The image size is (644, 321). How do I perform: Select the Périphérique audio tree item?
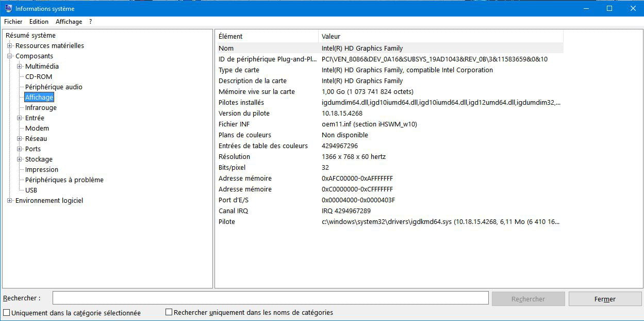point(54,87)
